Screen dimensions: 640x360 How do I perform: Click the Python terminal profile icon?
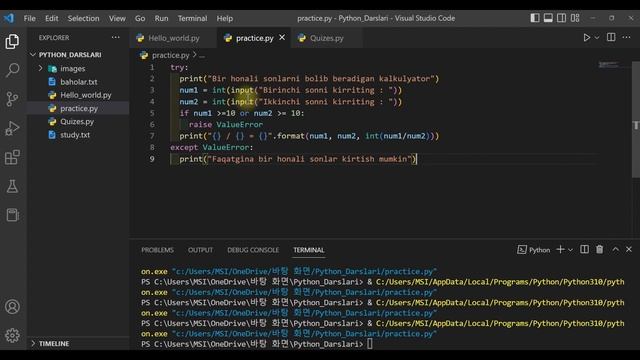click(x=522, y=250)
